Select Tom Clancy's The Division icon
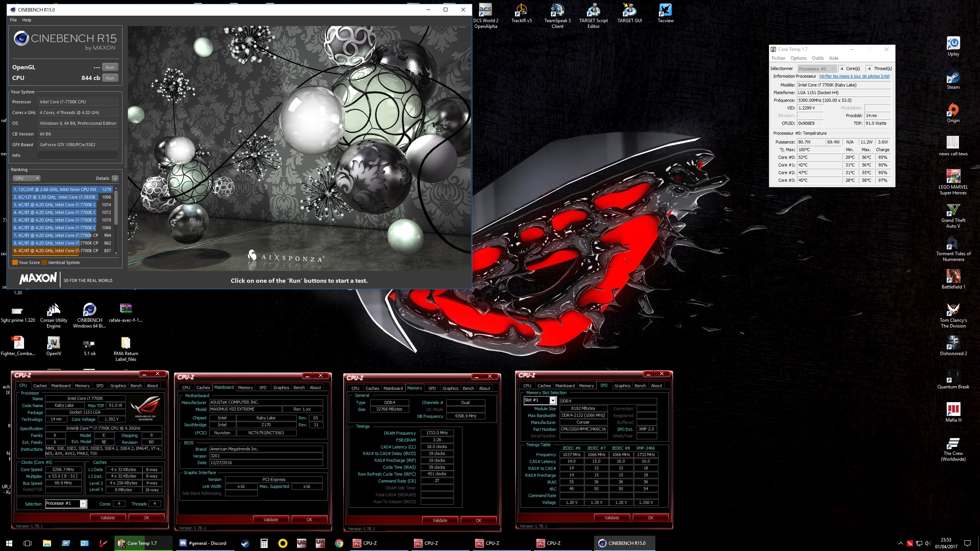 [953, 316]
